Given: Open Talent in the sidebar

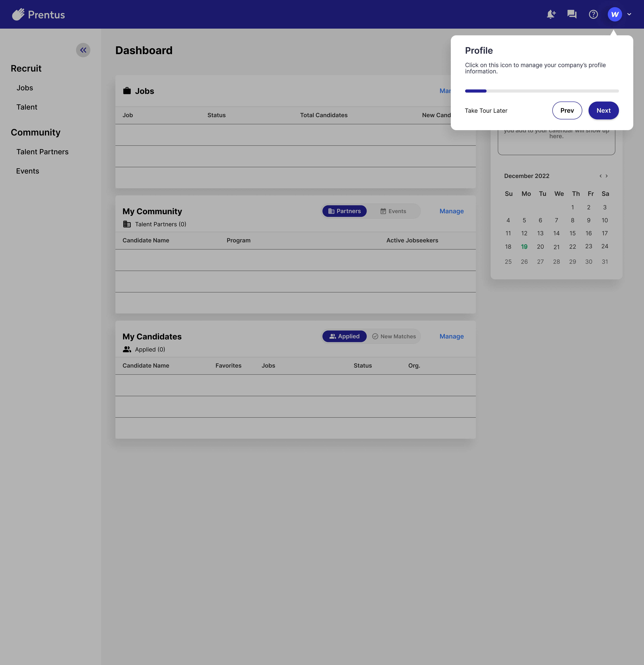Looking at the screenshot, I should tap(27, 107).
